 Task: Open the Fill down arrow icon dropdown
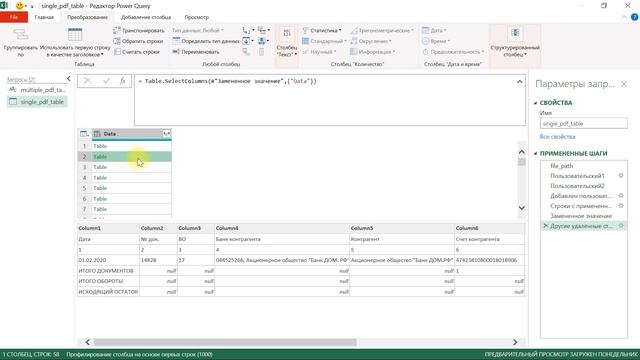(x=248, y=41)
